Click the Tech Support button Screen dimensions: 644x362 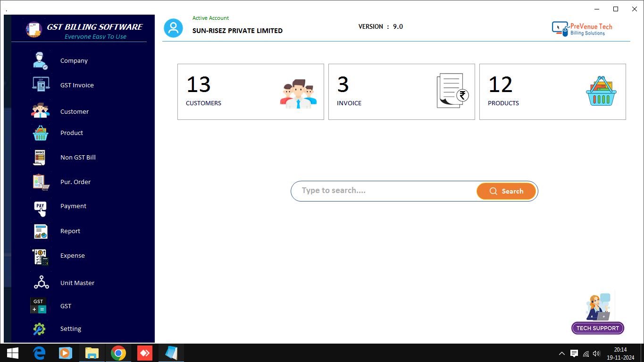[597, 328]
